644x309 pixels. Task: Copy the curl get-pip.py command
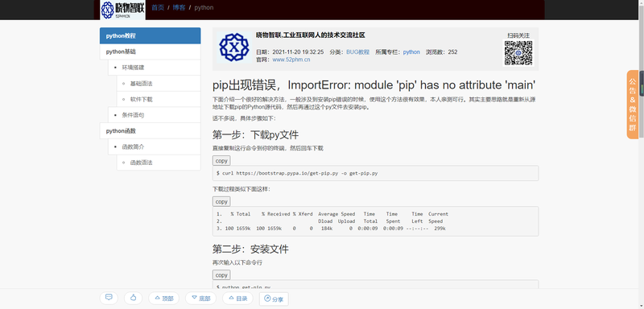[x=221, y=160]
